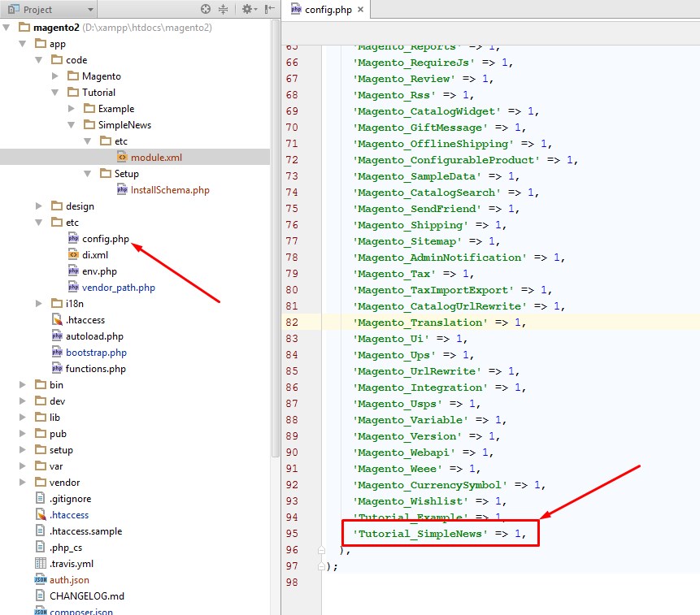Click the Tutorial folder icon
Image resolution: width=700 pixels, height=615 pixels.
73,92
